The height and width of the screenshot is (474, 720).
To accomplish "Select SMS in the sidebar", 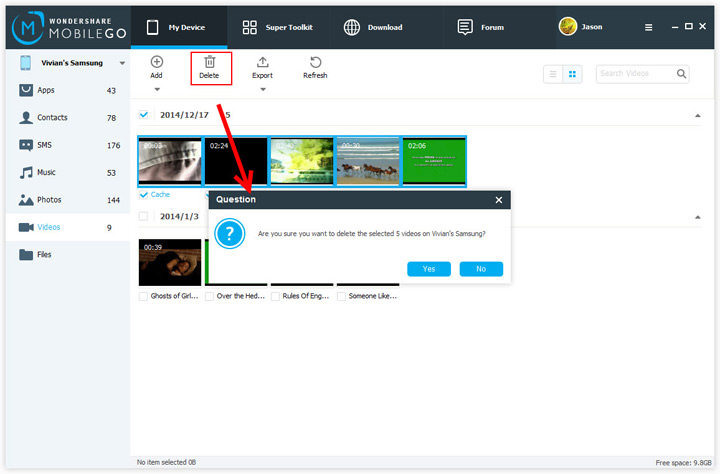I will pos(68,145).
